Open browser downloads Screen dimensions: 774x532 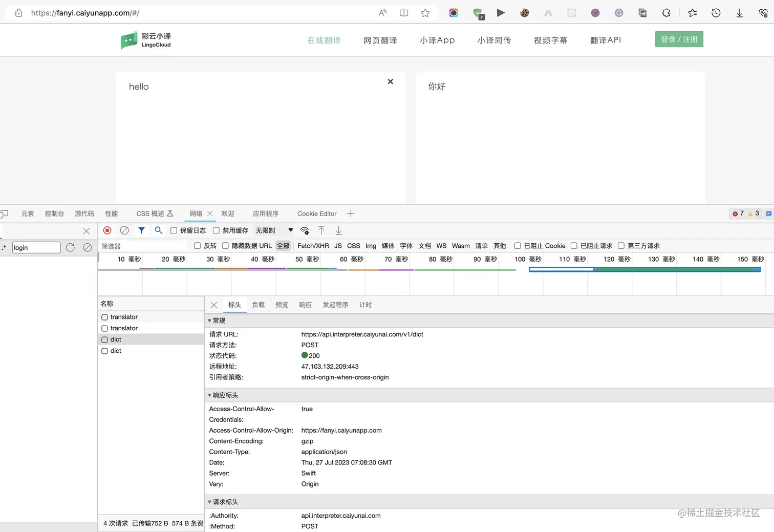[x=740, y=13]
